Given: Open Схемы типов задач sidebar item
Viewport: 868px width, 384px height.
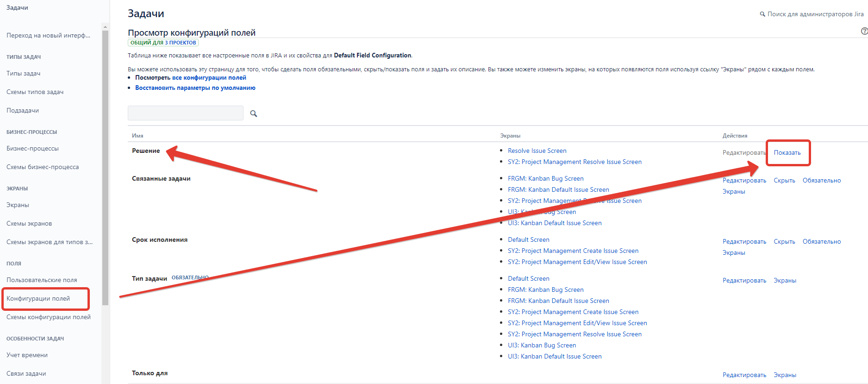Looking at the screenshot, I should pos(35,92).
